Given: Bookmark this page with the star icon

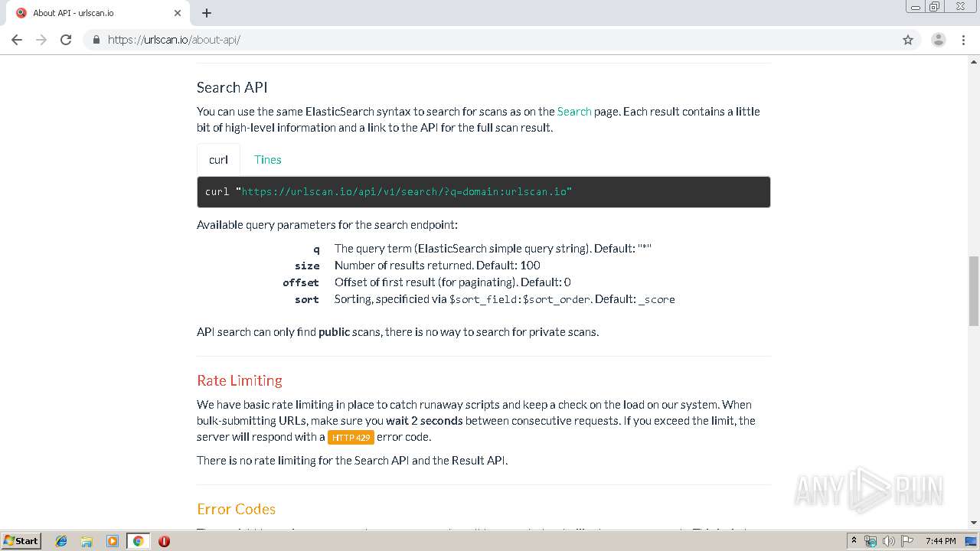Looking at the screenshot, I should coord(908,40).
